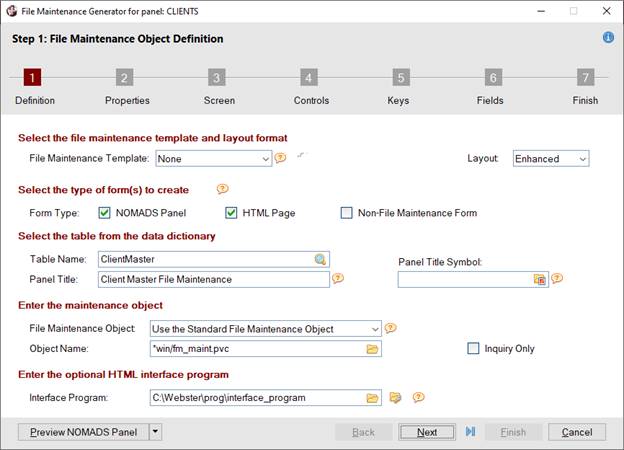Open the File Maintenance Object dropdown
Screen dimensions: 624x450
[374, 328]
